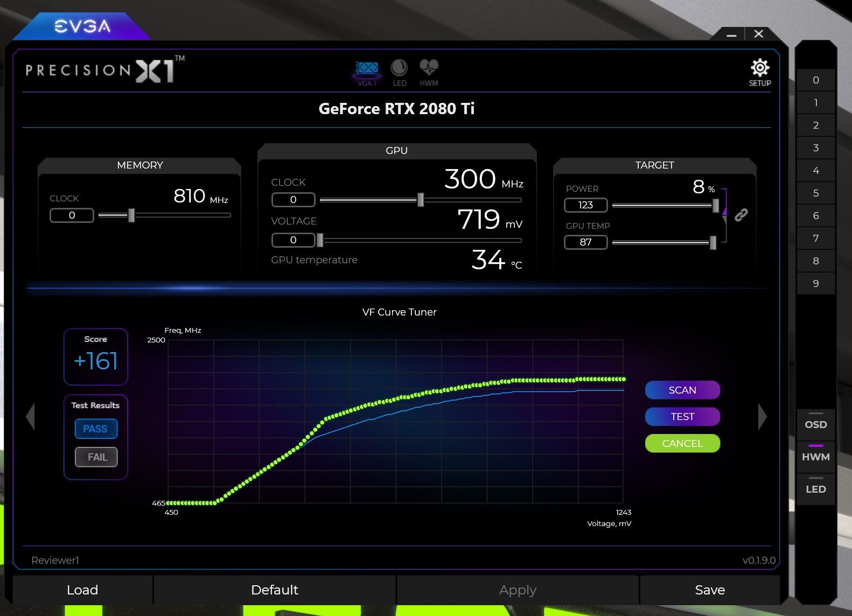Click the 300 MHz GPU clock reading
The width and height of the screenshot is (852, 616).
484,179
